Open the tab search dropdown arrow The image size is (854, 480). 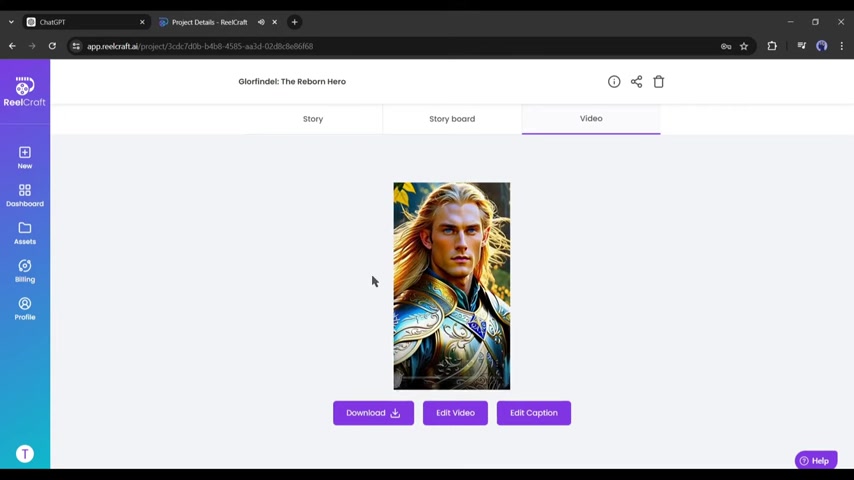pyautogui.click(x=11, y=22)
